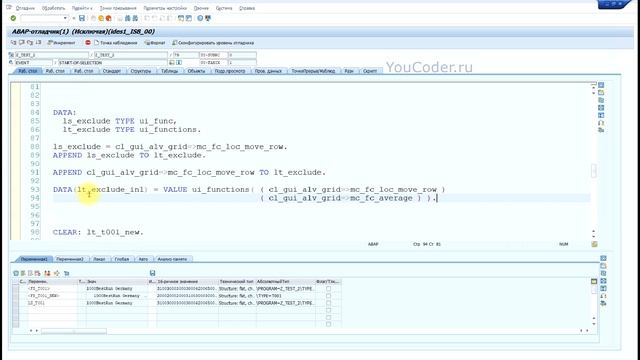Click the yellow icon right of variables table header
Screen dimensions: 640x360
click(594, 281)
